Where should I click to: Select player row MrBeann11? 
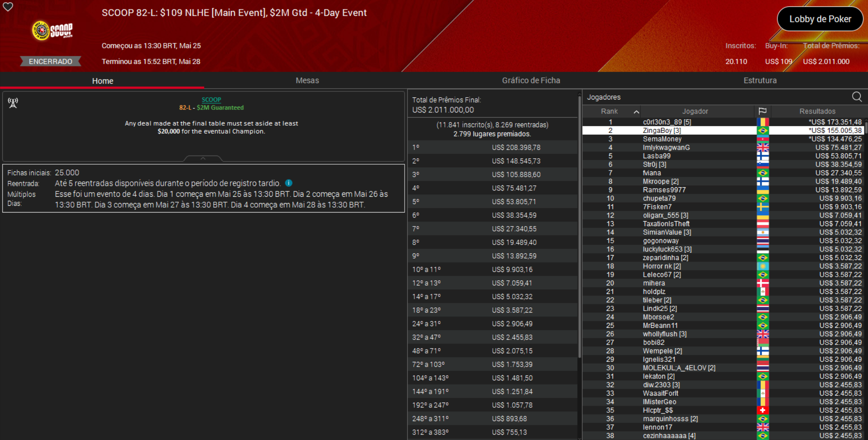click(723, 326)
